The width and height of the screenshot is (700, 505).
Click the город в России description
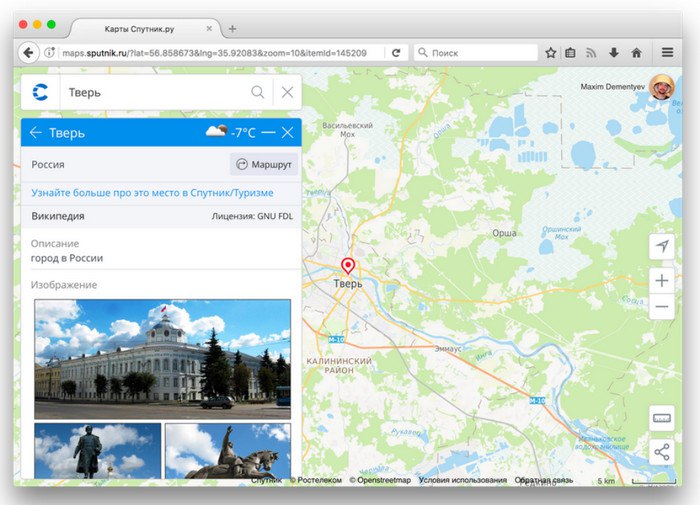click(67, 258)
